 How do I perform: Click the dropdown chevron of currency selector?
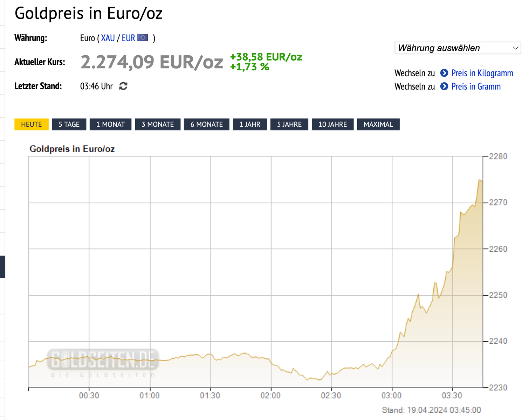[515, 48]
